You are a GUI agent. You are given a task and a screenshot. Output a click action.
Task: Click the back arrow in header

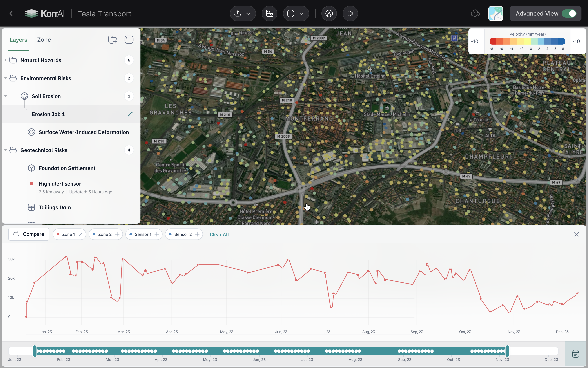tap(11, 14)
